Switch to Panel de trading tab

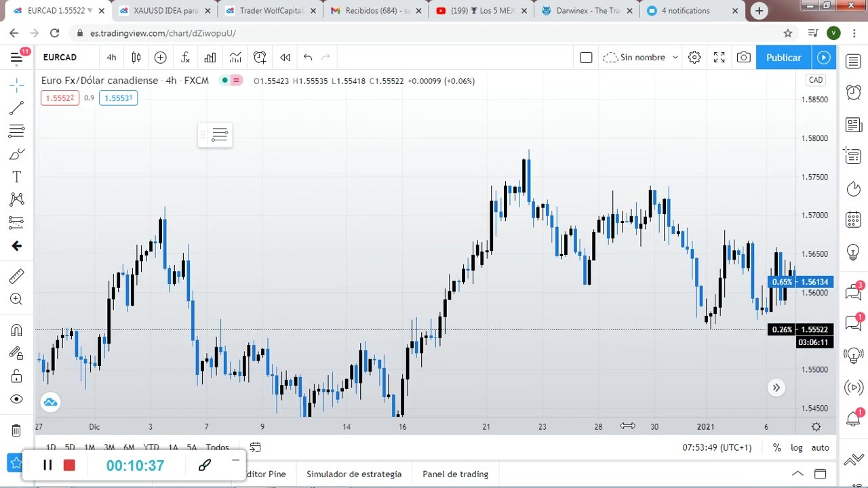[x=455, y=474]
